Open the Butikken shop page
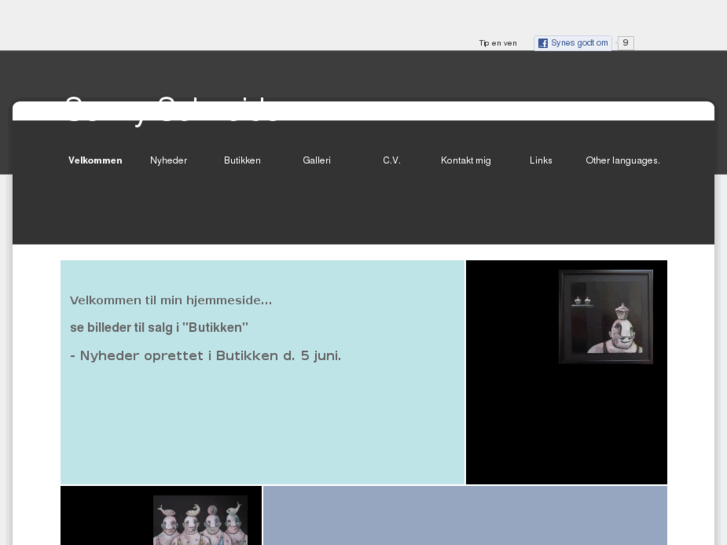727x545 pixels. point(242,160)
